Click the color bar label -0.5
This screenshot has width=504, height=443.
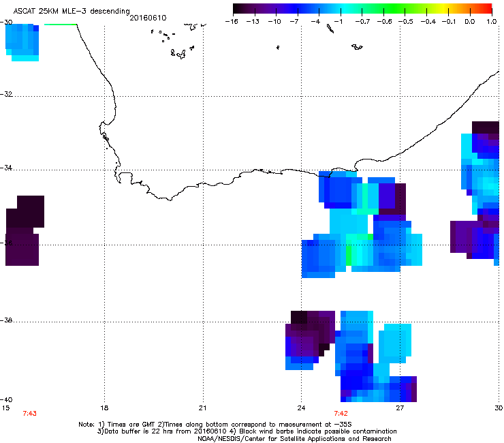pos(406,22)
